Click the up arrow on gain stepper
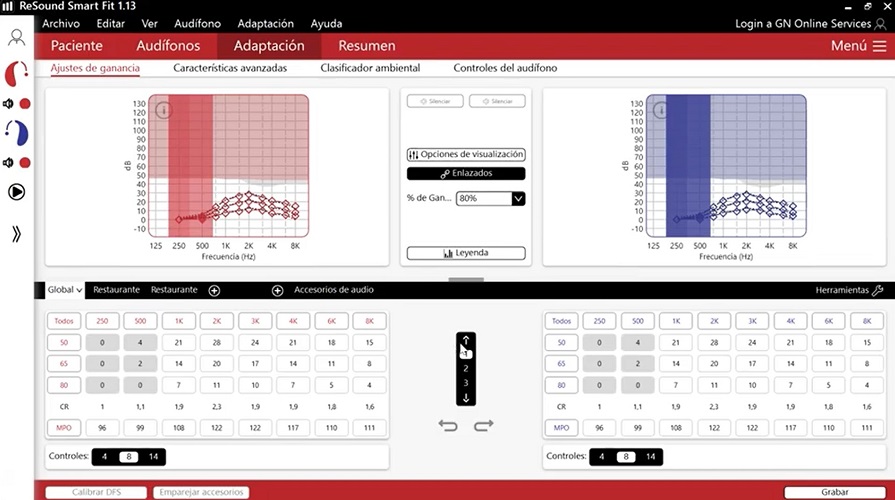This screenshot has height=500, width=895. [466, 340]
